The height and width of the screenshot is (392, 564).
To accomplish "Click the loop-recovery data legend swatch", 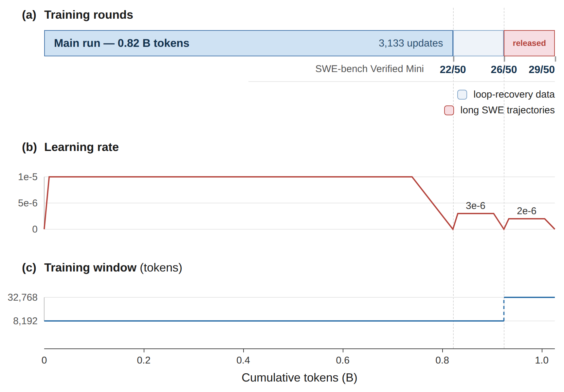I will point(462,95).
